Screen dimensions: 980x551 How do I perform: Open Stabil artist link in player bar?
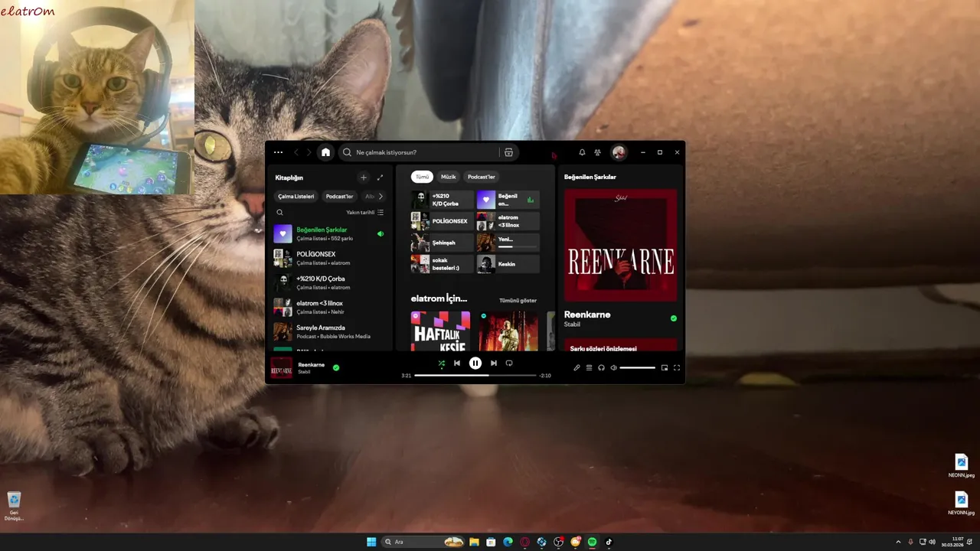[304, 372]
